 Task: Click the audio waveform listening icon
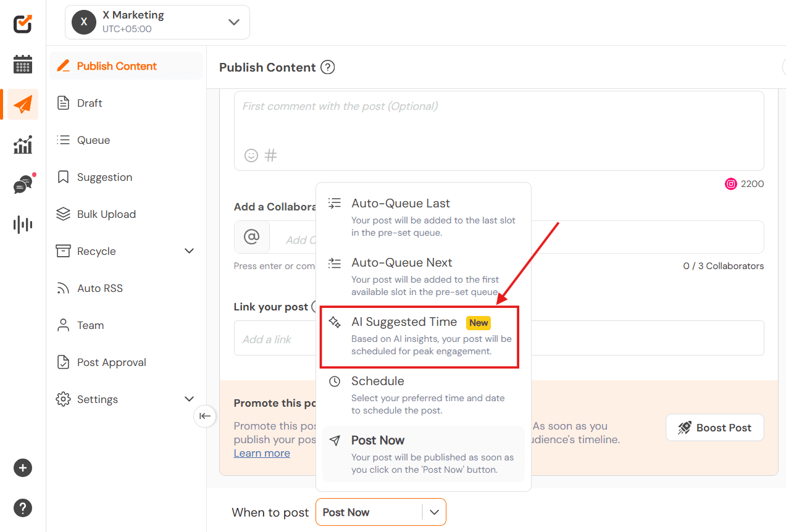coord(23,224)
